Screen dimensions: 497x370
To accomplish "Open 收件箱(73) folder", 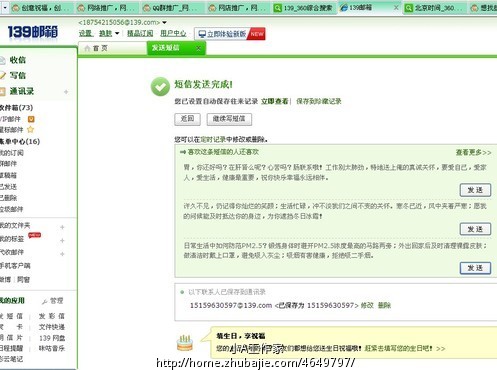I will pyautogui.click(x=16, y=108).
